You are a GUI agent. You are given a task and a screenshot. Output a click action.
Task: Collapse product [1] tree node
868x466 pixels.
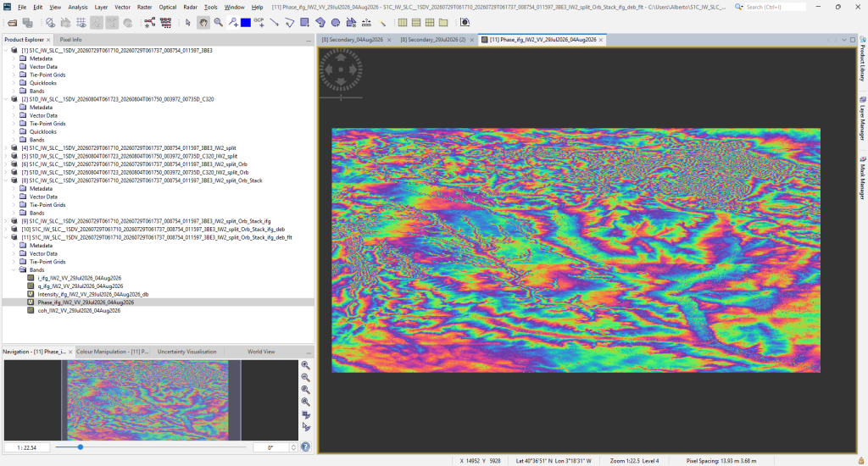tap(6, 50)
